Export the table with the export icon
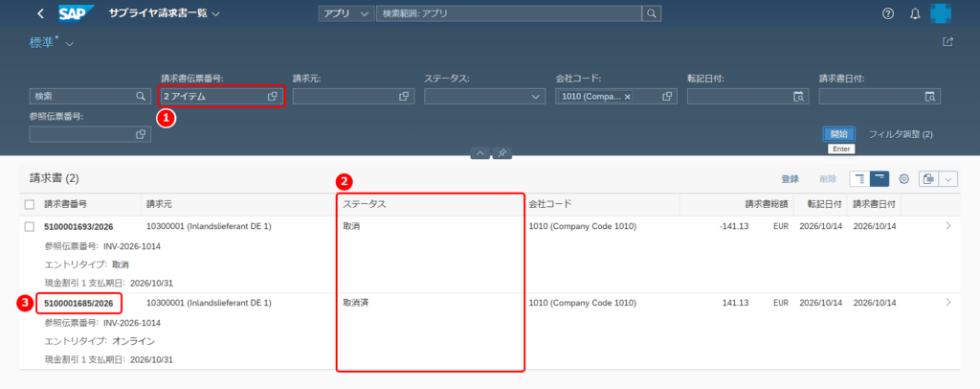The image size is (980, 389). pos(928,179)
